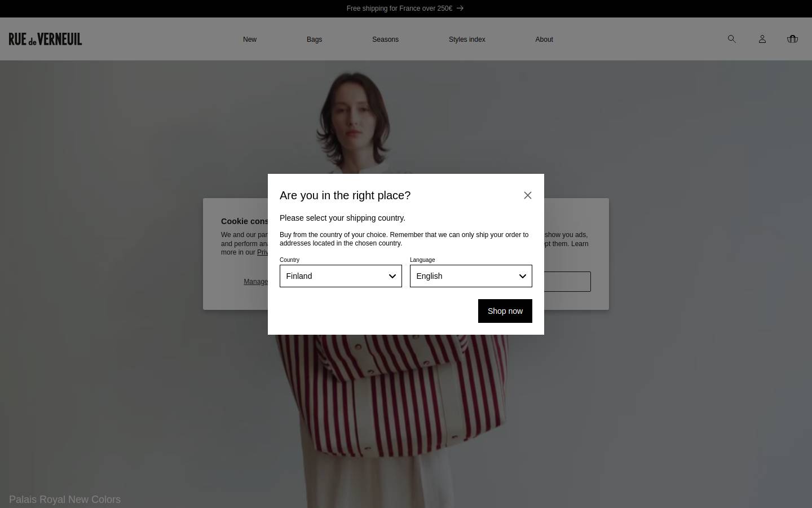Click the arrow in the free shipping banner

460,8
